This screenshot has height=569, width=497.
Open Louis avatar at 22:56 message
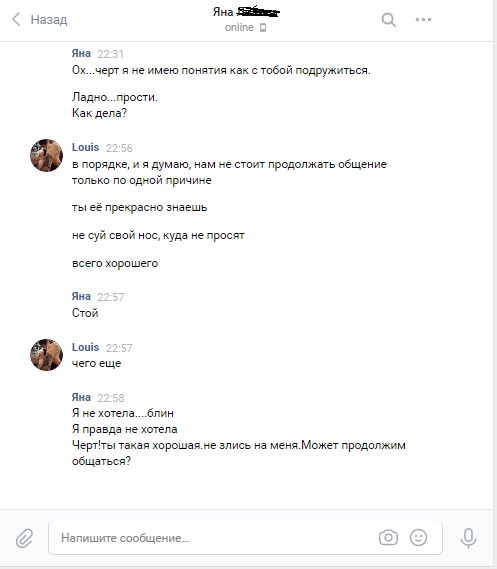pos(46,155)
